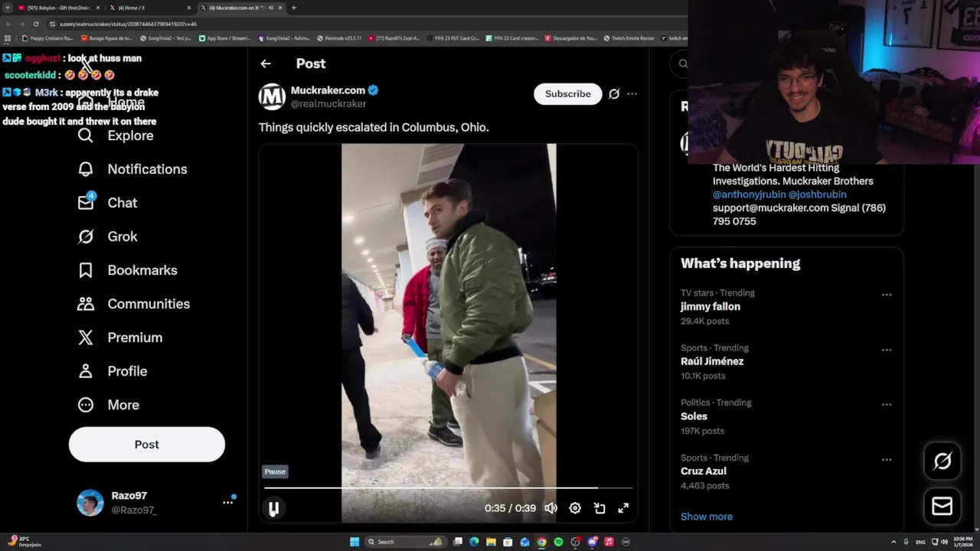This screenshot has height=551, width=980.
Task: Open the Raúl Jiménez trending topic
Action: [x=712, y=361]
